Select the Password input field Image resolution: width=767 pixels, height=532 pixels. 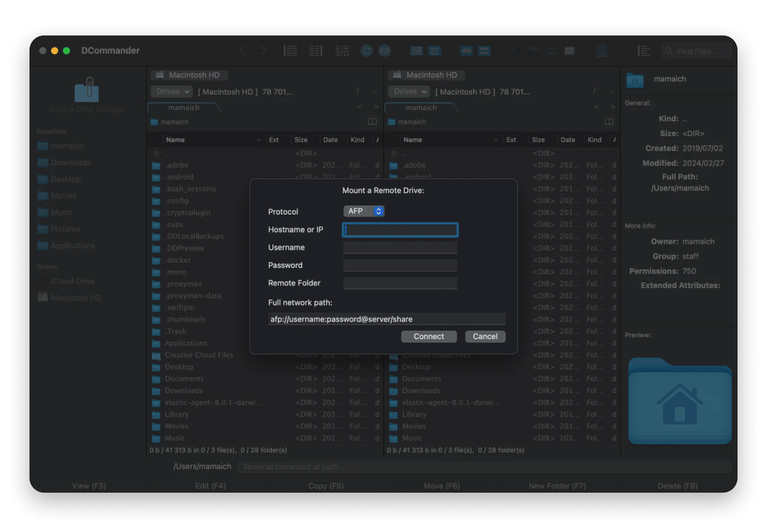point(400,266)
